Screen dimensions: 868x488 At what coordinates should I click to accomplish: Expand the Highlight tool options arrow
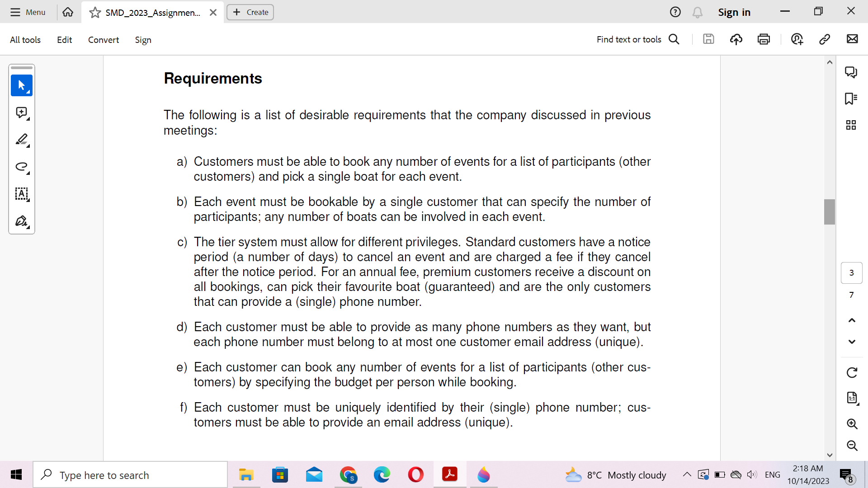28,146
